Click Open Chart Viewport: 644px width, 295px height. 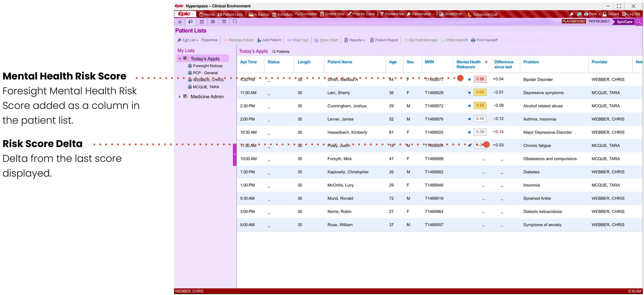coord(326,40)
